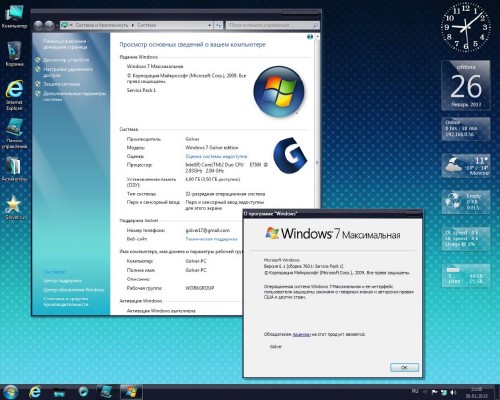
Task: Click the RU language indicator
Action: click(x=415, y=391)
